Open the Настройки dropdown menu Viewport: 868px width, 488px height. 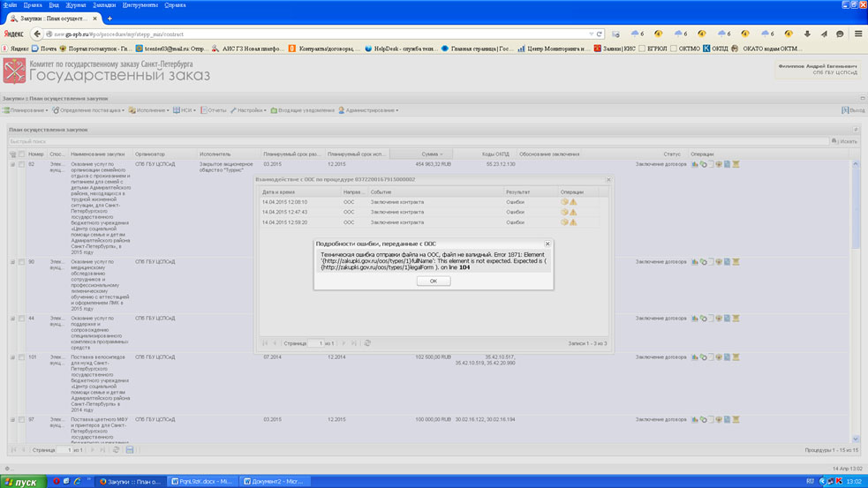[x=248, y=110]
